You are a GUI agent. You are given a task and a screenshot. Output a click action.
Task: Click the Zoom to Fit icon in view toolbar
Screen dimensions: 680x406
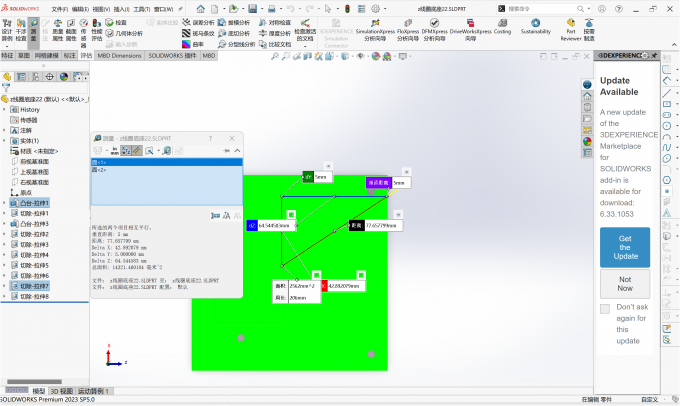(275, 56)
